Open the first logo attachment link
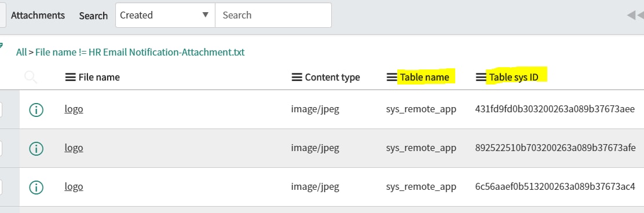This screenshot has height=213, width=644. [74, 109]
